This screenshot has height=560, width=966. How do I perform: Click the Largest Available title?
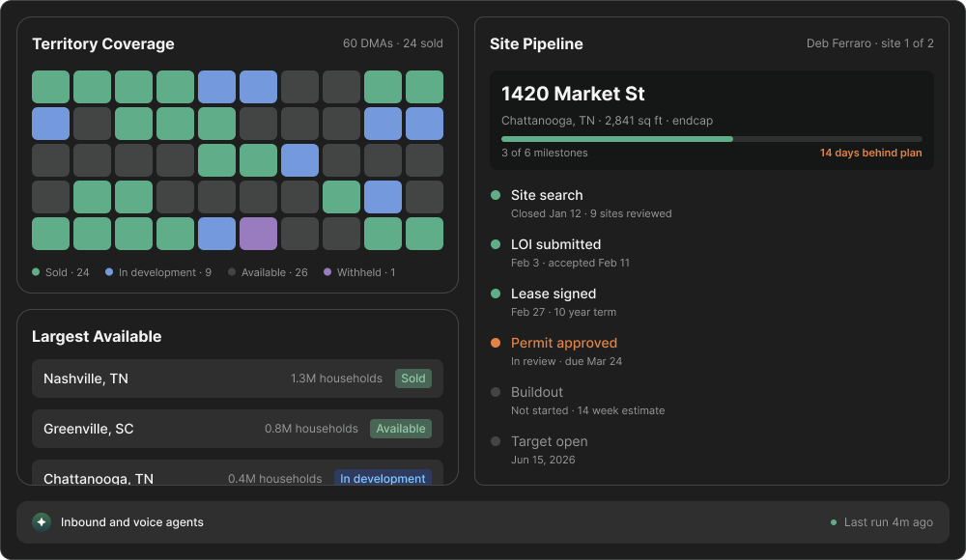tap(97, 336)
